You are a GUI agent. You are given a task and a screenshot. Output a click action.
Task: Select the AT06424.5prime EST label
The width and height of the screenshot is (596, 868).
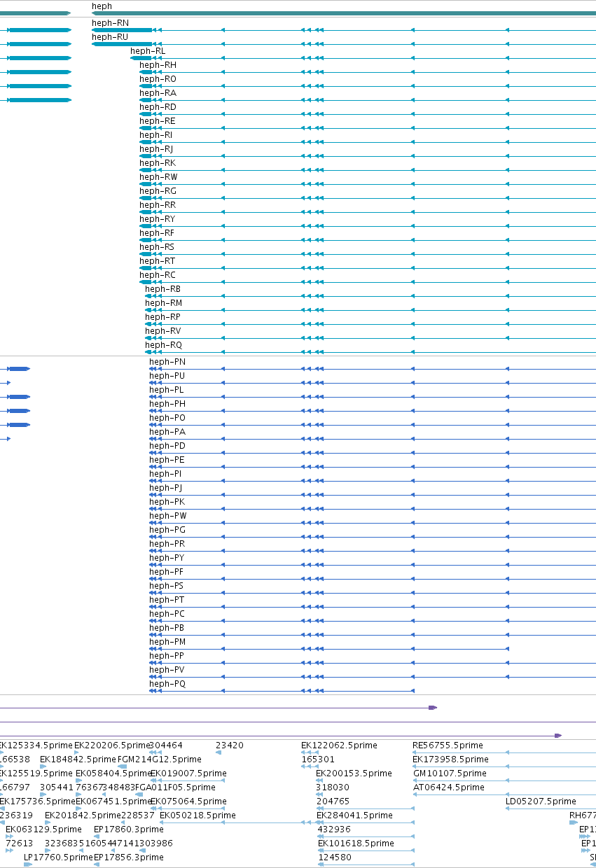[x=448, y=787]
